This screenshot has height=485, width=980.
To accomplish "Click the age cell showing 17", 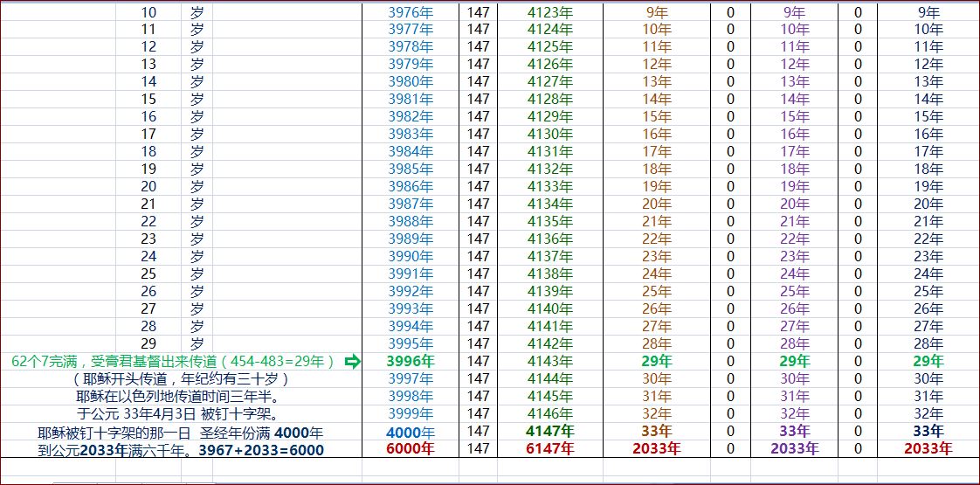I will [148, 135].
